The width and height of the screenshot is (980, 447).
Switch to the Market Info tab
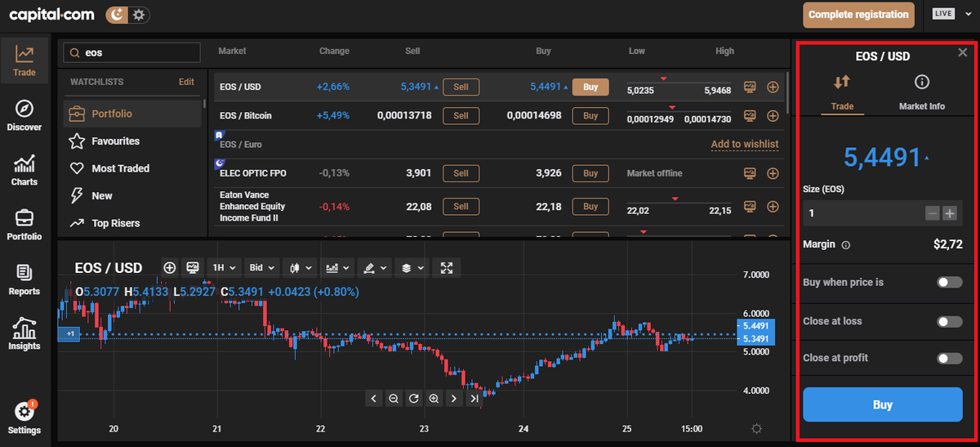point(921,91)
